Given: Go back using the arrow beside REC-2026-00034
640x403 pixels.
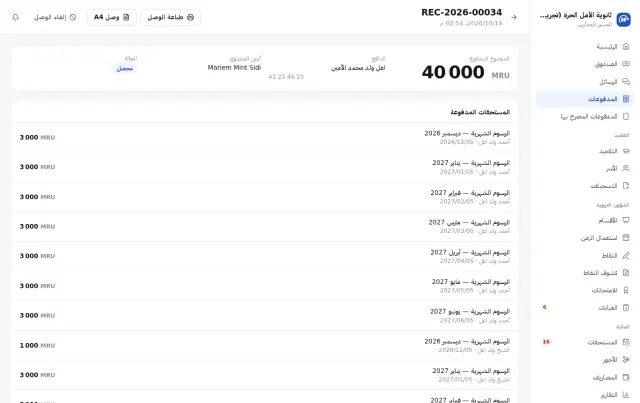Looking at the screenshot, I should coord(514,17).
